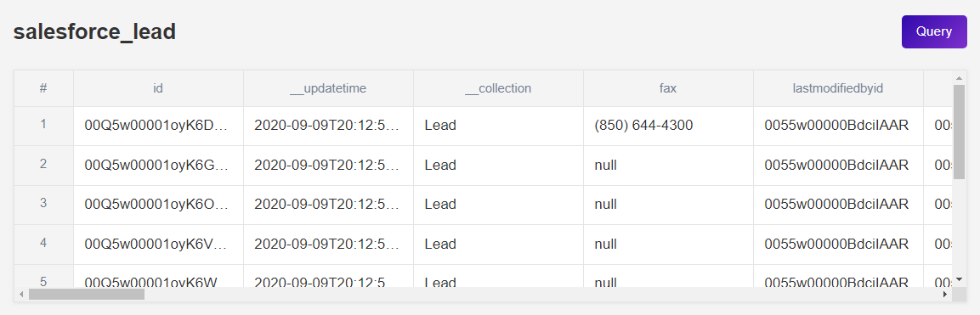Click id cell 00Q5w00001oyK6G in row 2
The height and width of the screenshot is (315, 980).
coord(158,166)
